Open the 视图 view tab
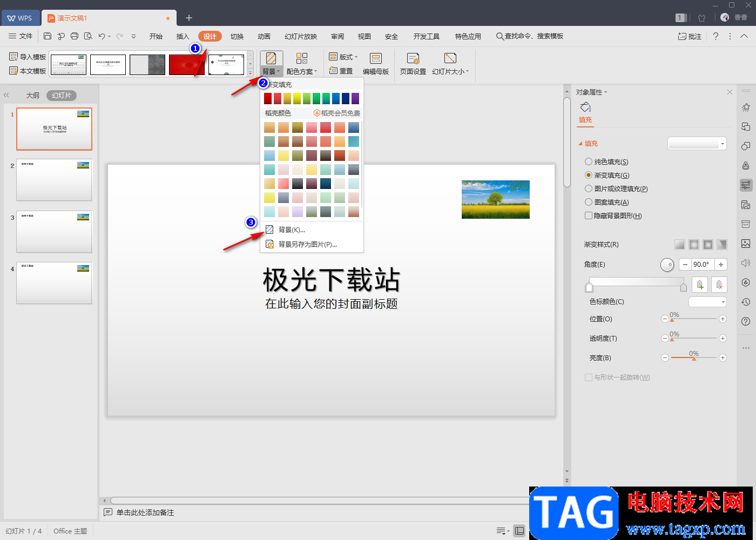Screen dimensions: 756x540 point(364,36)
